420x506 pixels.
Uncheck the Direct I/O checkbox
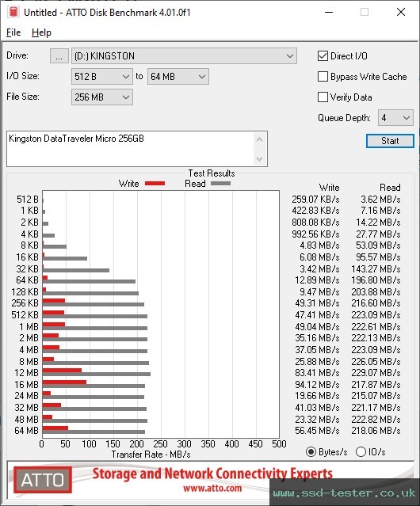(x=323, y=56)
